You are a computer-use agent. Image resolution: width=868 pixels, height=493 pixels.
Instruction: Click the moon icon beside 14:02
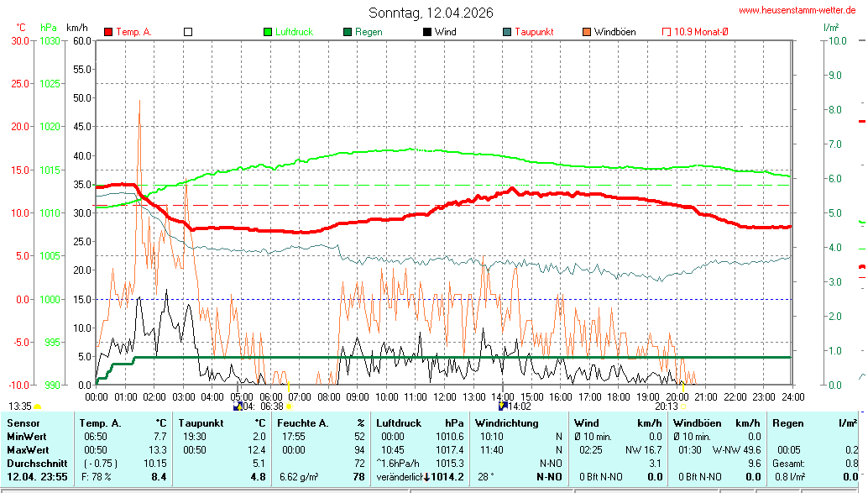(x=503, y=406)
